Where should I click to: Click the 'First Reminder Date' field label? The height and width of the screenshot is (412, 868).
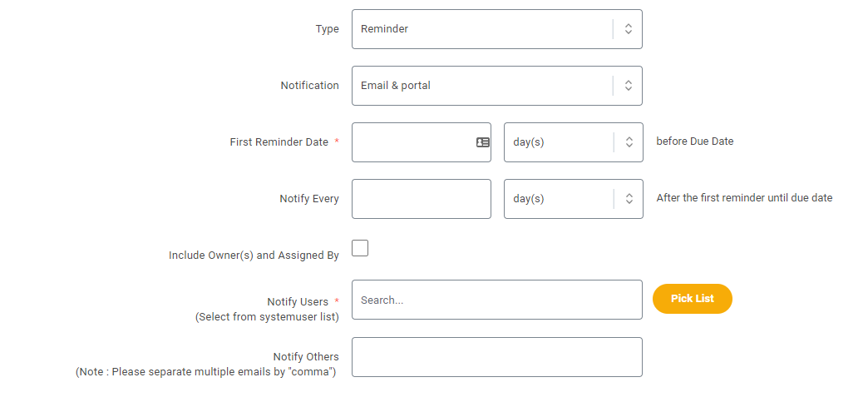click(279, 142)
